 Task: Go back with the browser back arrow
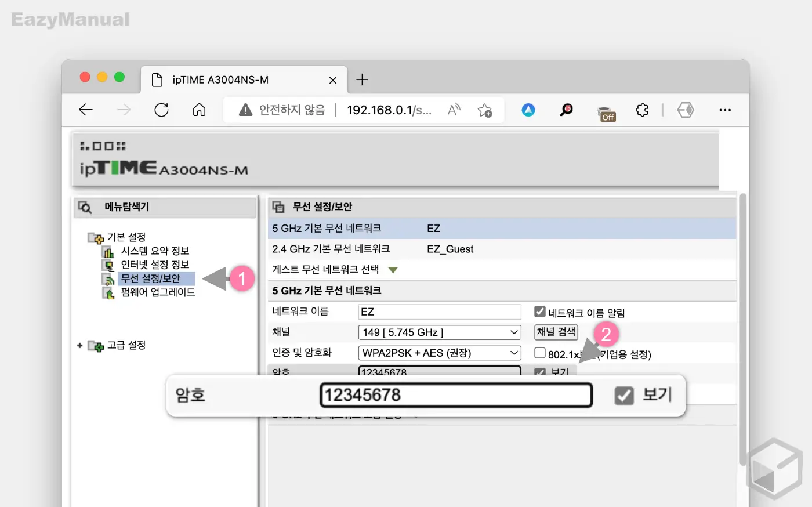coord(86,110)
